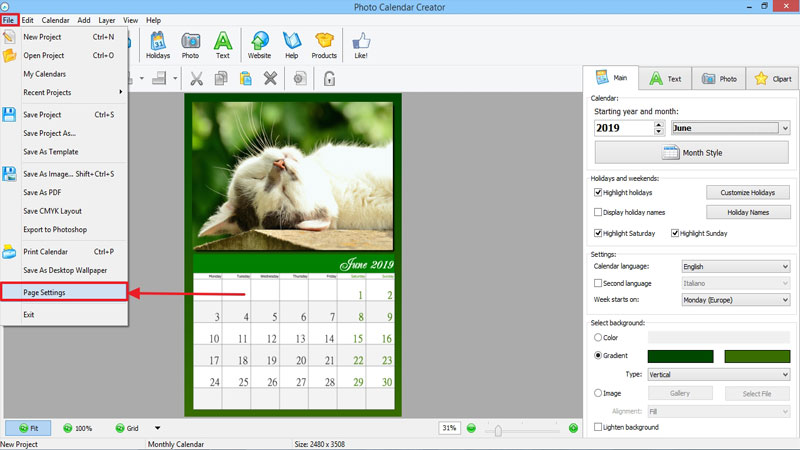Open the gradient Type Vertical dropdown
Viewport: 800px width, 450px height.
(x=719, y=374)
